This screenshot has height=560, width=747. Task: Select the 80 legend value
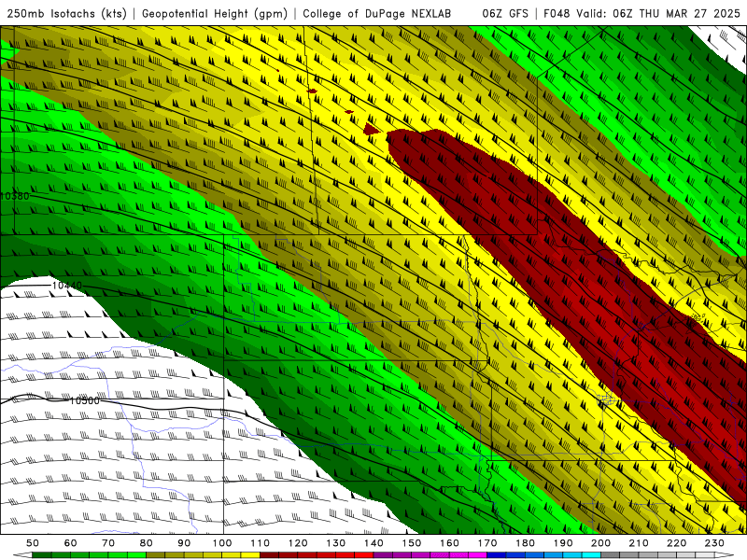(147, 543)
